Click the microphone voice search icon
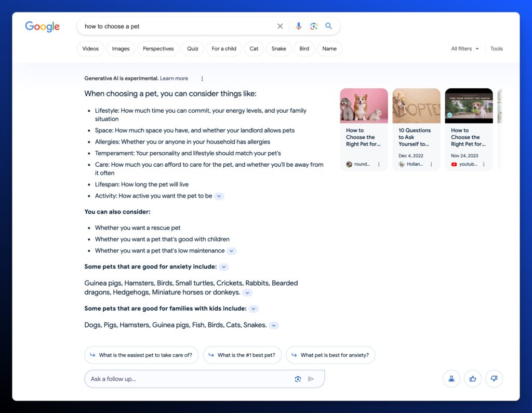532x413 pixels. [299, 26]
